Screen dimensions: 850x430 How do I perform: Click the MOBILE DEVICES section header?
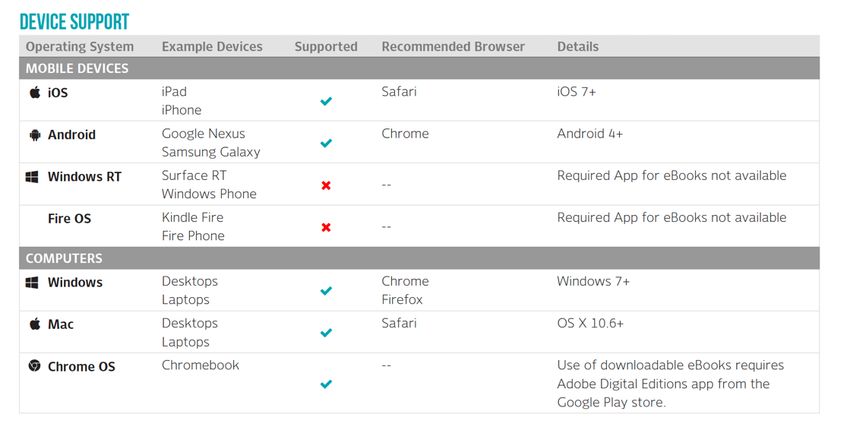(419, 68)
